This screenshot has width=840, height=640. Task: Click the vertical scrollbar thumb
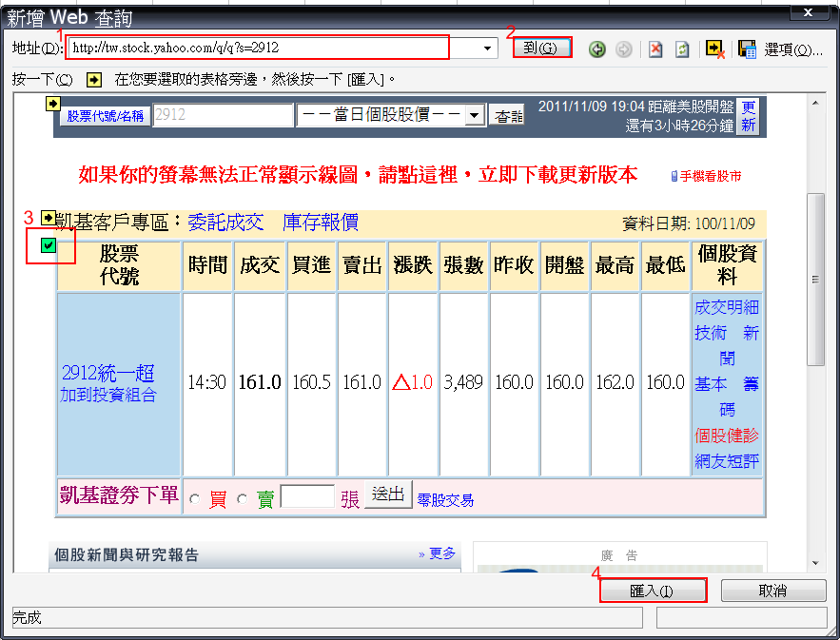(815, 280)
